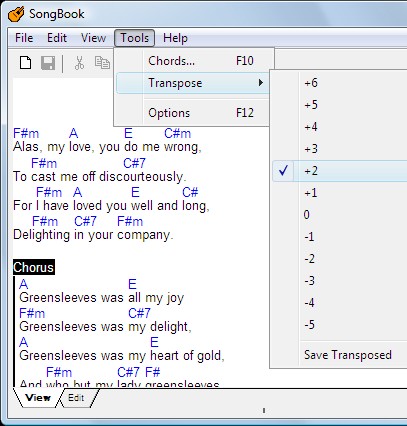Choose Options from the Tools menu

click(x=192, y=113)
